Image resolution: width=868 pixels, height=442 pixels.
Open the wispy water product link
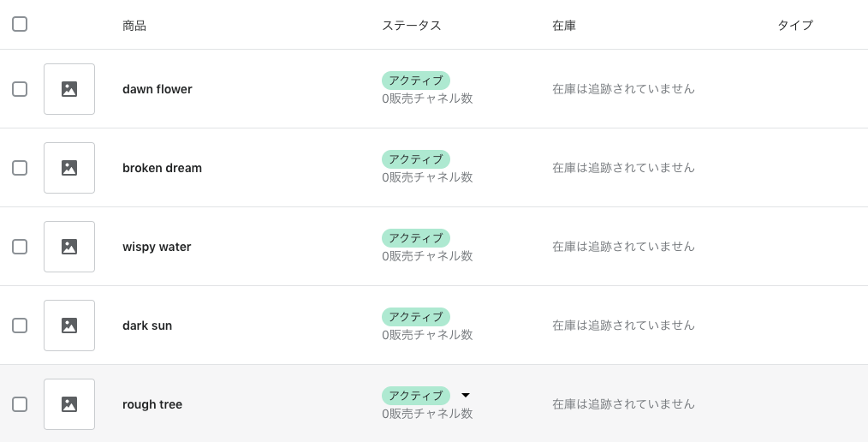[157, 247]
